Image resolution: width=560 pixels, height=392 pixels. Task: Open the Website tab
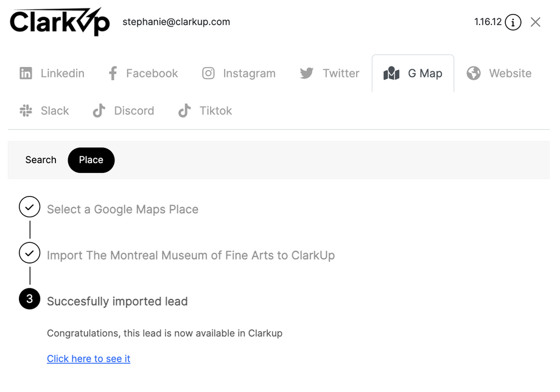[x=509, y=74]
